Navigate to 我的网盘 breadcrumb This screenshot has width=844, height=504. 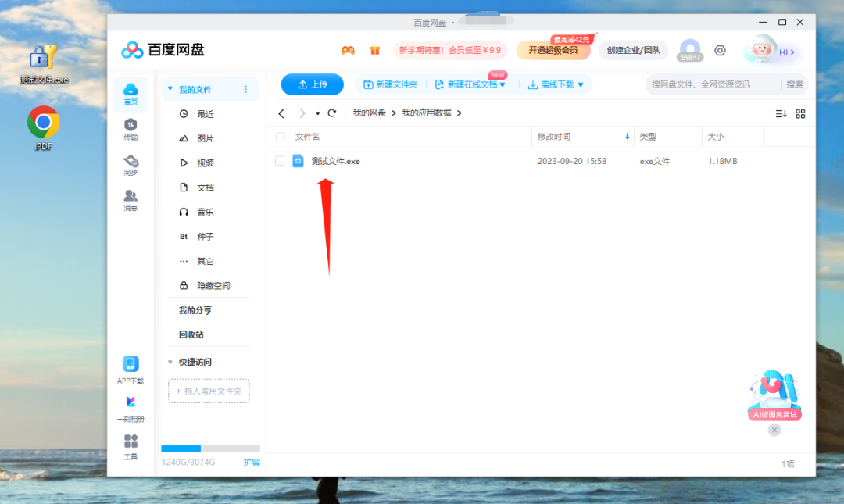369,113
